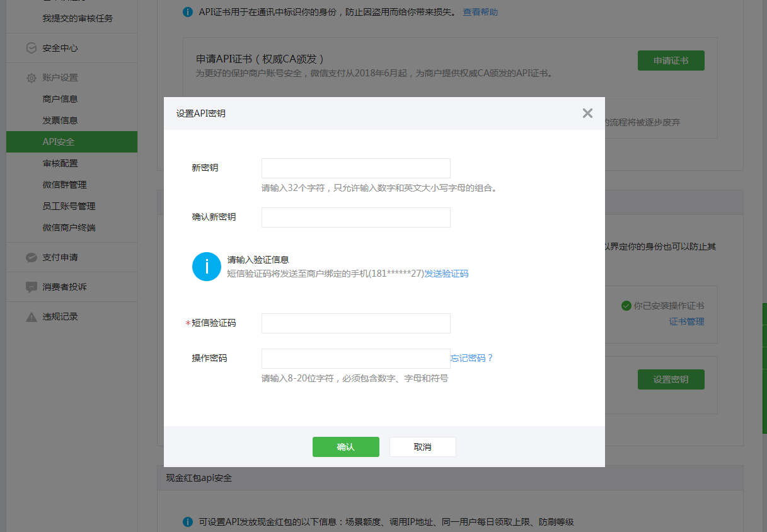Click the 操作密码 input field

356,359
